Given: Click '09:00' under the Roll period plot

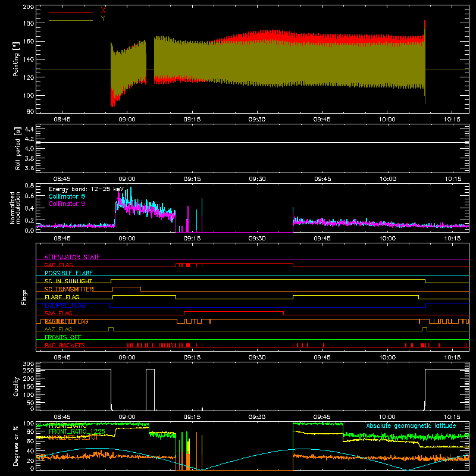Looking at the screenshot, I should click(x=127, y=179).
